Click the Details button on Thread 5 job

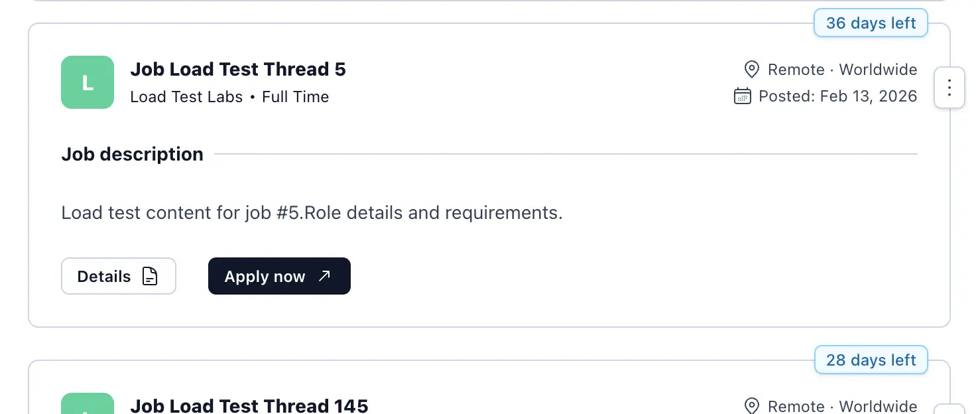118,276
